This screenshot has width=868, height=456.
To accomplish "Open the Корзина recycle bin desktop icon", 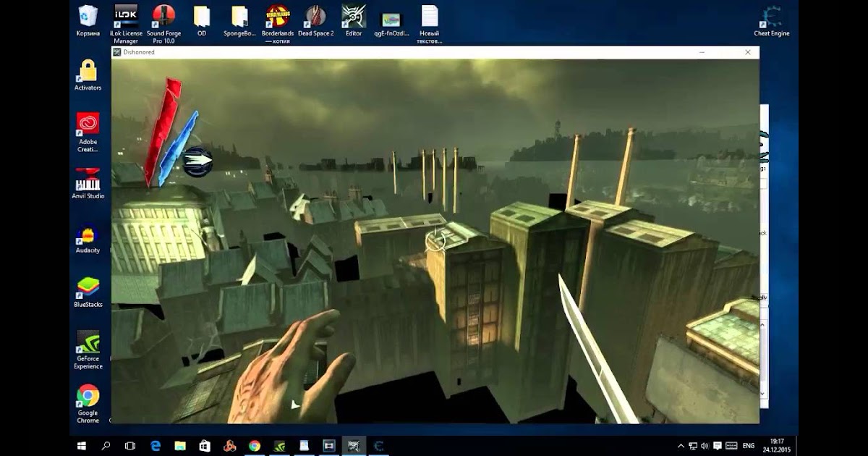I will 88,21.
